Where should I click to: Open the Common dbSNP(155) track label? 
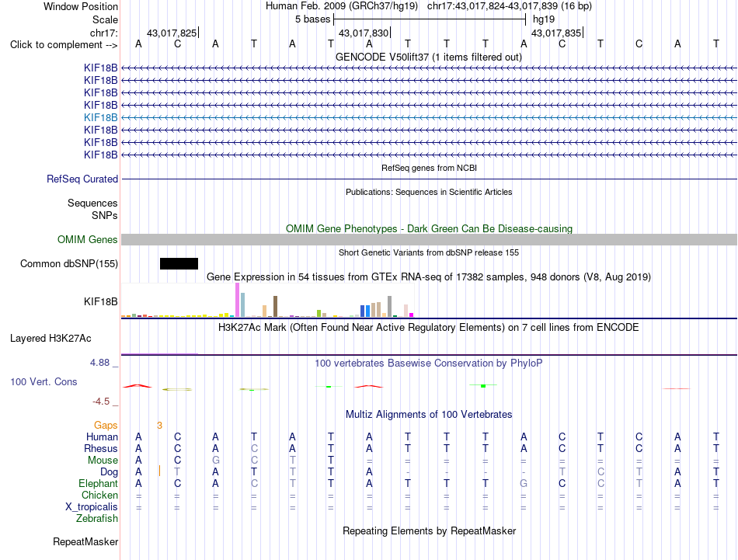point(69,263)
